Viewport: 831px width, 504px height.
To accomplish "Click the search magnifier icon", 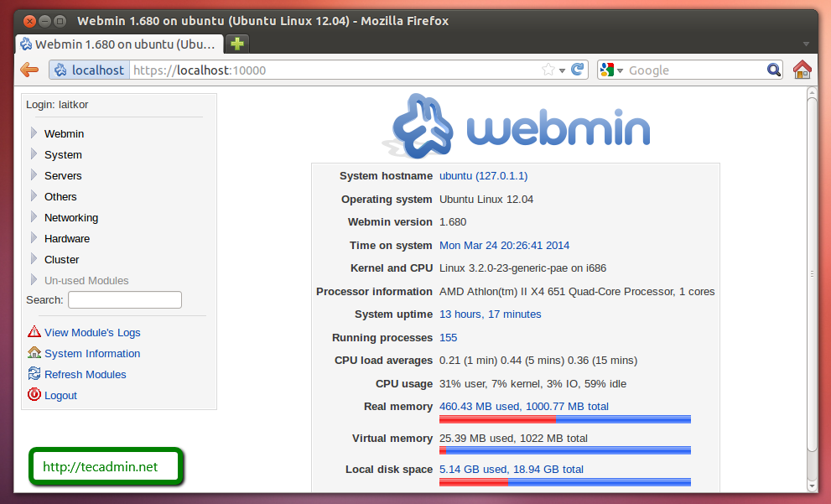I will click(773, 70).
